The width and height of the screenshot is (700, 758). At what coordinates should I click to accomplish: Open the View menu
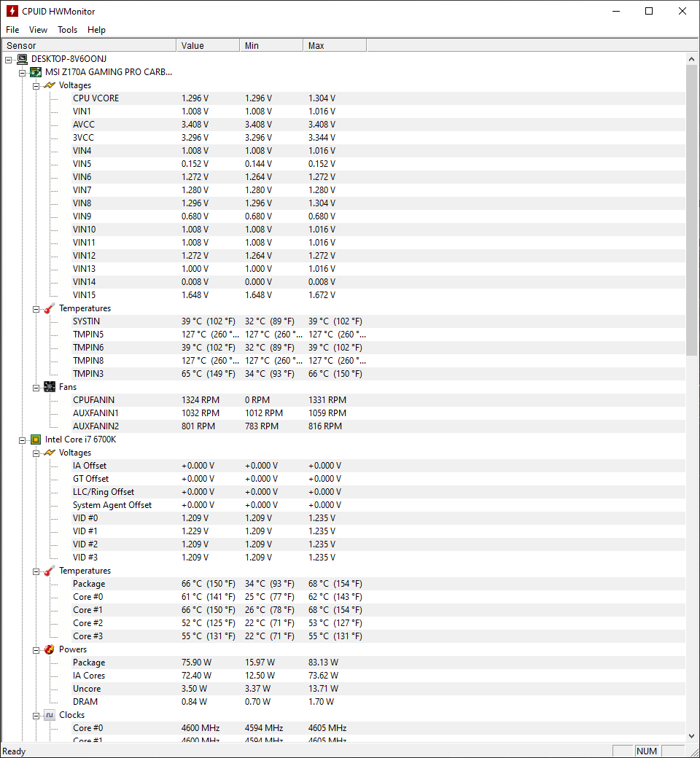[x=38, y=30]
